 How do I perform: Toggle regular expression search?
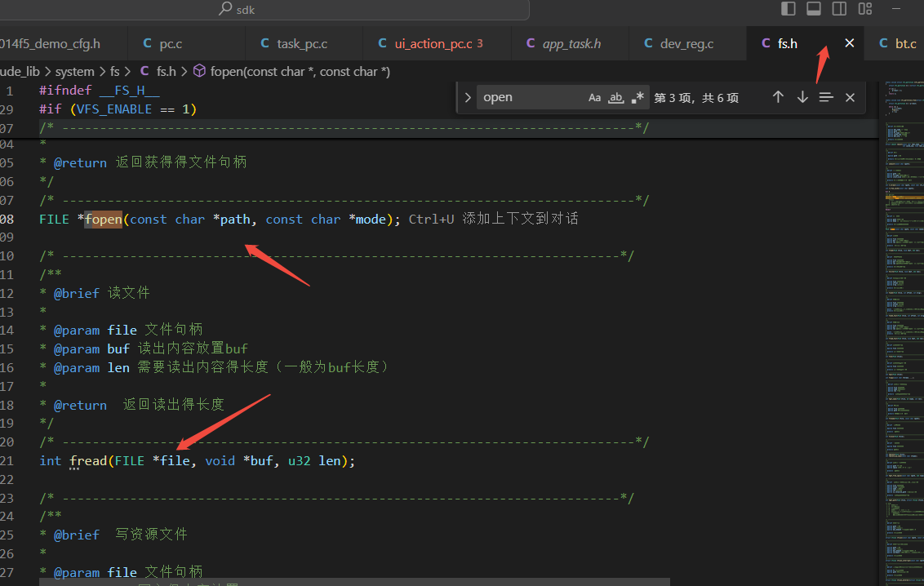(637, 98)
